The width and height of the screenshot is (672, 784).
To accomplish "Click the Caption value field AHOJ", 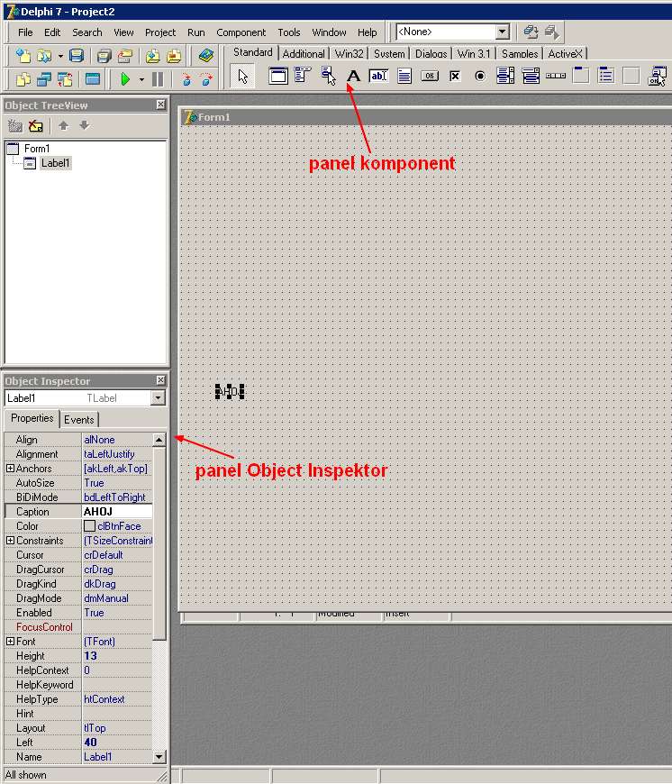I will point(117,512).
